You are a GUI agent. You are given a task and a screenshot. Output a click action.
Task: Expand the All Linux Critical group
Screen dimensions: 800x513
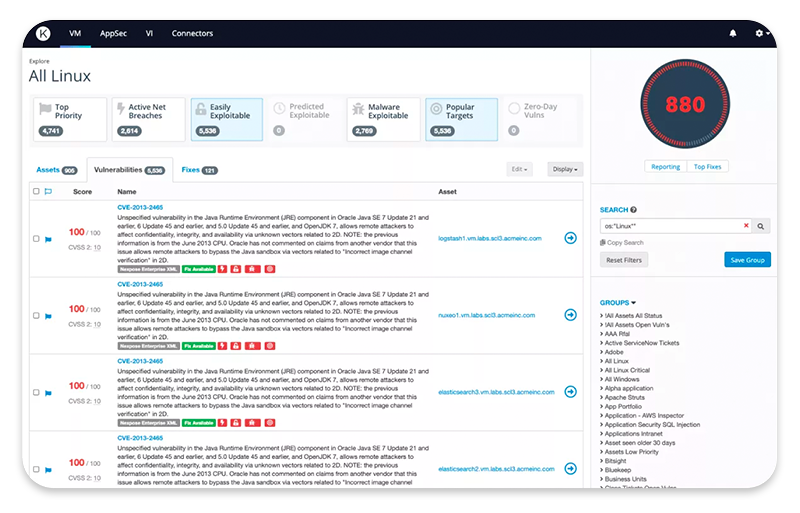point(627,371)
